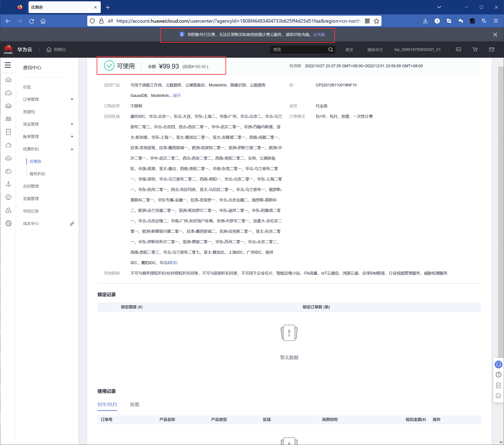Open the customer service headset icon
Screen dimensions: 504x445
point(498,364)
